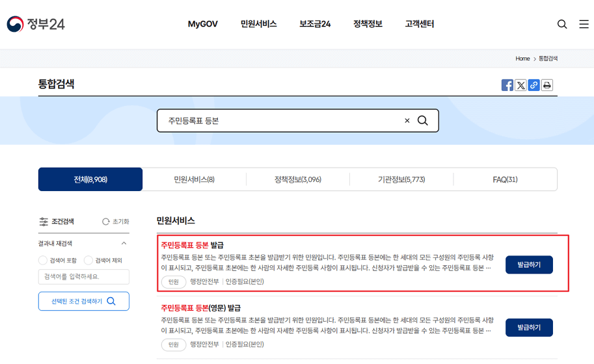This screenshot has width=594, height=364.
Task: Click 발급하기 for 주민등록표 등본 발급
Action: pos(529,265)
